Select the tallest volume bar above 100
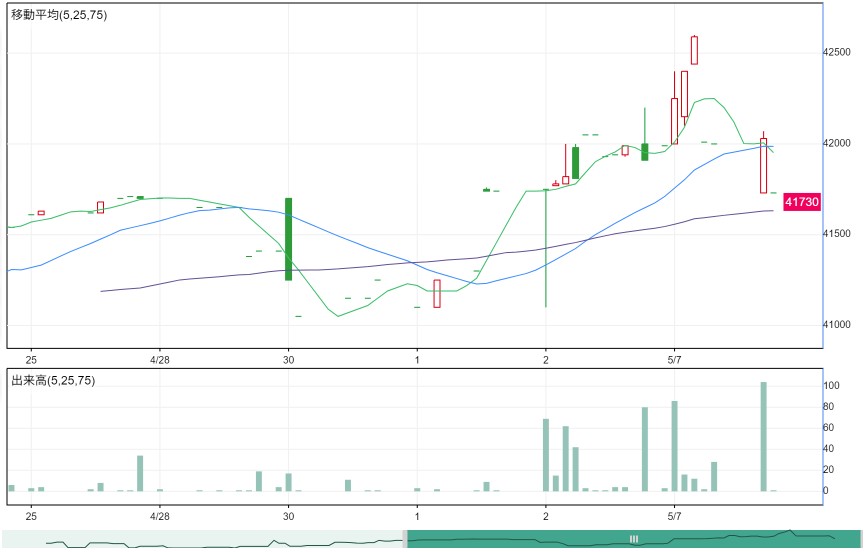 [763, 436]
